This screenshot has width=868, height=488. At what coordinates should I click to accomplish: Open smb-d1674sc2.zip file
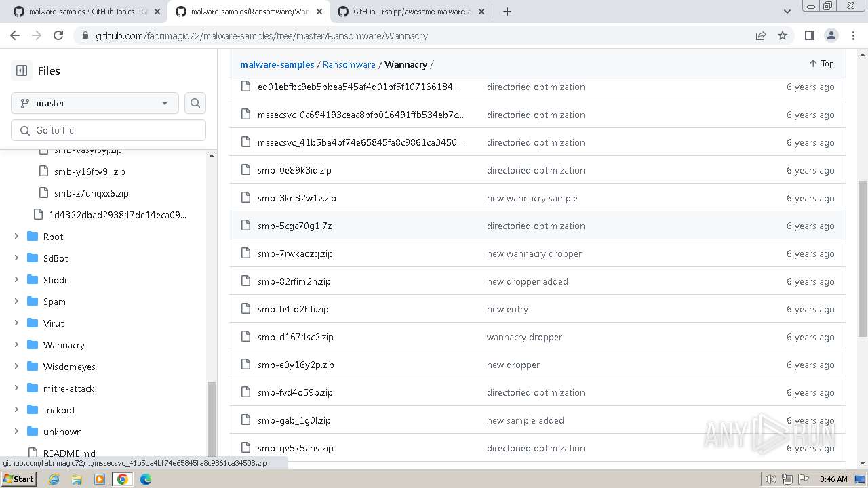(296, 337)
